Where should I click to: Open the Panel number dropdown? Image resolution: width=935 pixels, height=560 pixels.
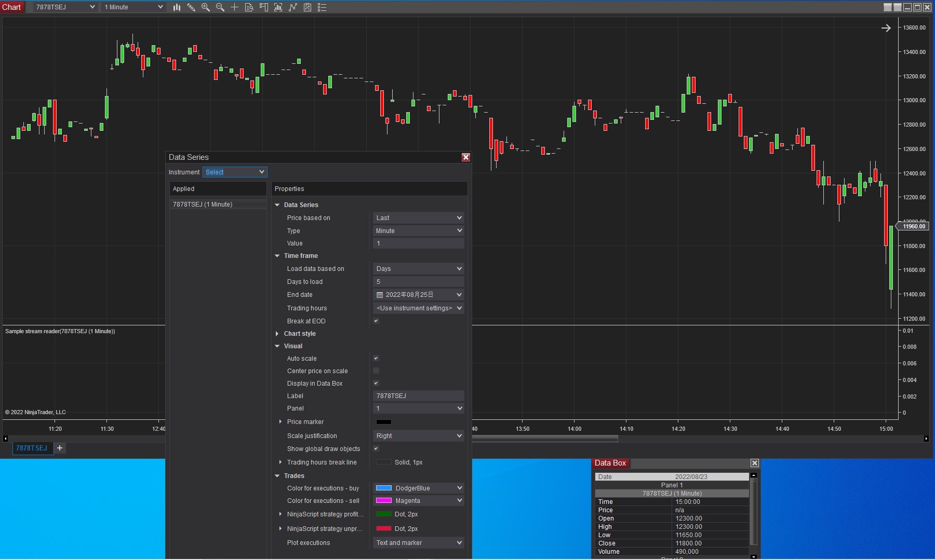(419, 408)
